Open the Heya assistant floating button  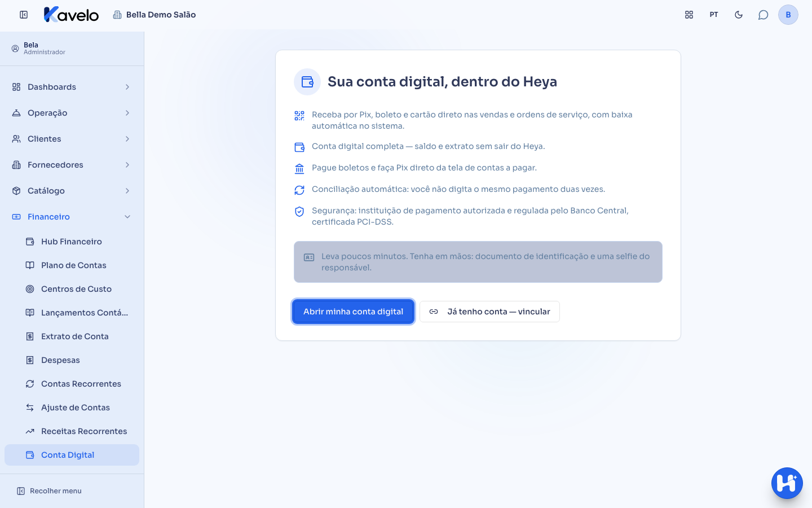click(787, 483)
